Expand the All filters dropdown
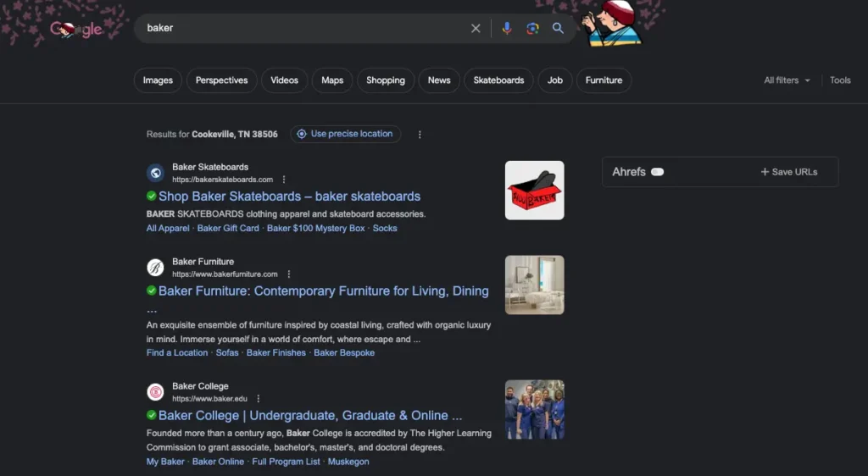 pyautogui.click(x=787, y=80)
